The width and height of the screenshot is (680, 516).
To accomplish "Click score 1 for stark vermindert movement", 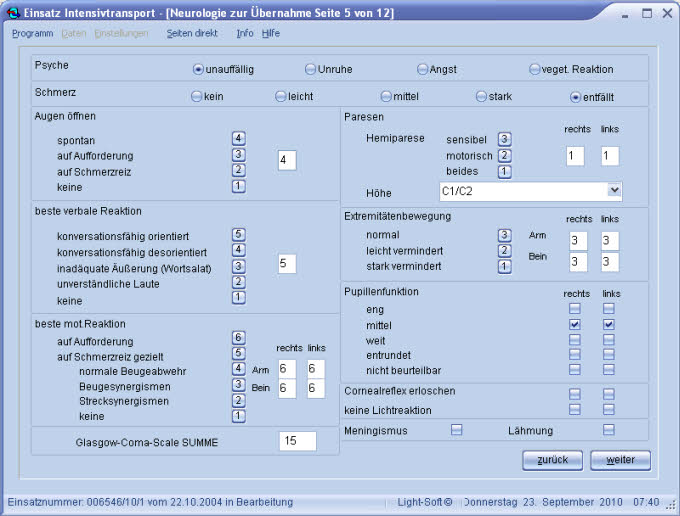I will (504, 267).
